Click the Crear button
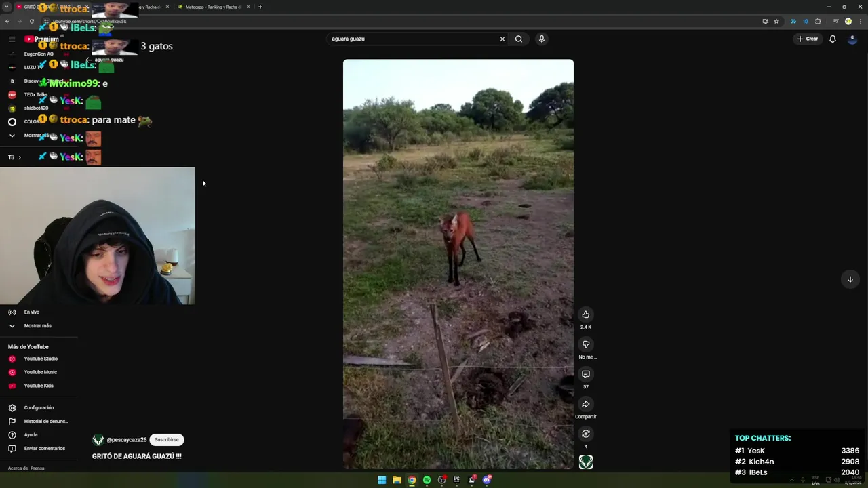Image resolution: width=868 pixels, height=488 pixels. (x=808, y=39)
